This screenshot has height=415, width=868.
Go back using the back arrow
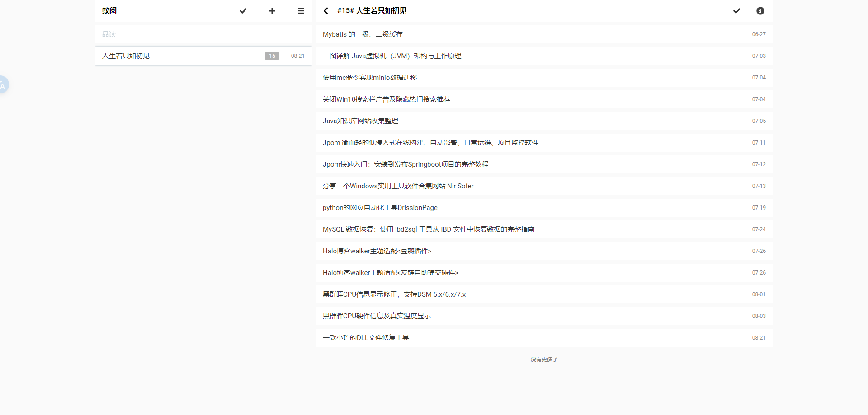point(325,11)
